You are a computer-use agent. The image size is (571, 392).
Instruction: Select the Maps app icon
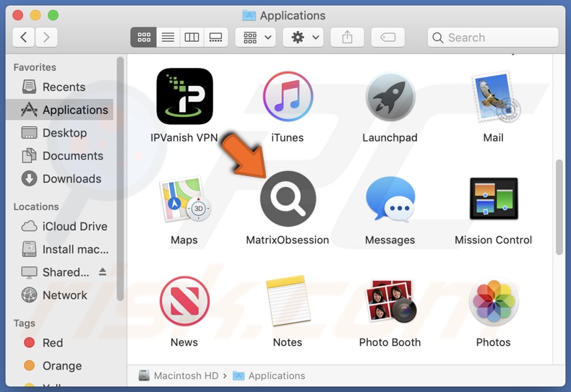pos(184,199)
